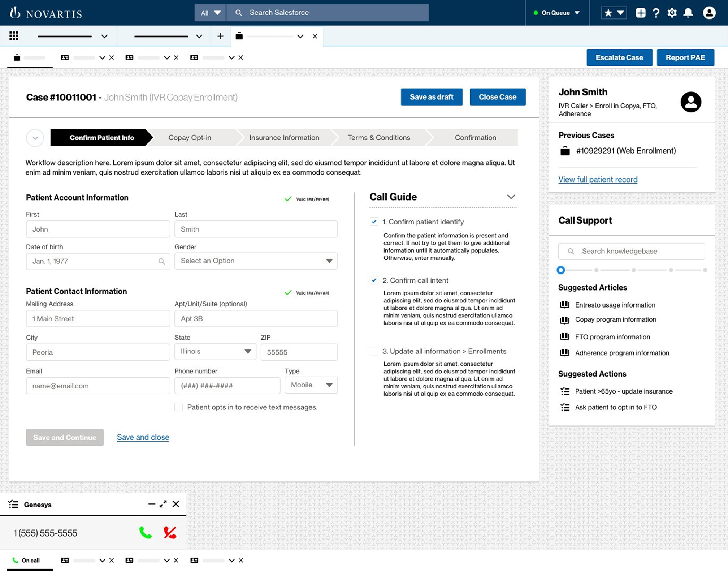
Task: Open the app launcher grid icon
Action: point(14,36)
